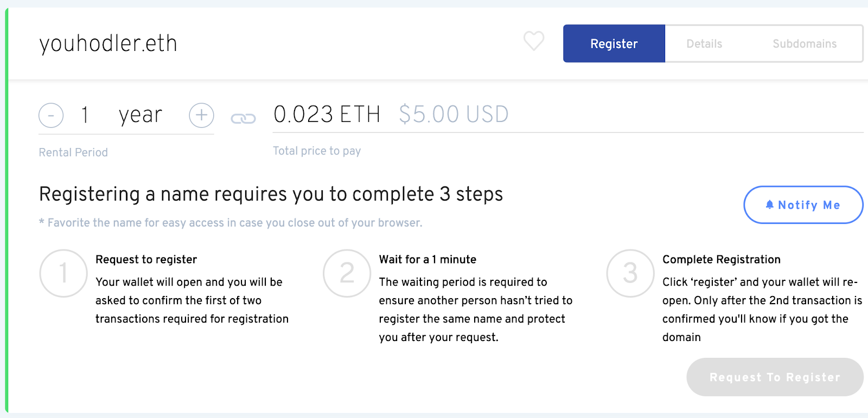Click the Request To Register button
The image size is (868, 418).
(x=775, y=377)
